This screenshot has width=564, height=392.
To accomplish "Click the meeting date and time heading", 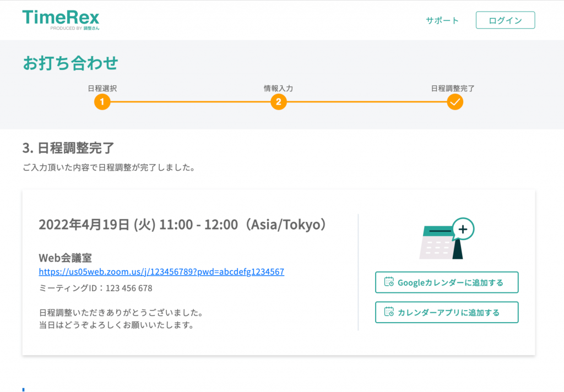I will pyautogui.click(x=182, y=225).
